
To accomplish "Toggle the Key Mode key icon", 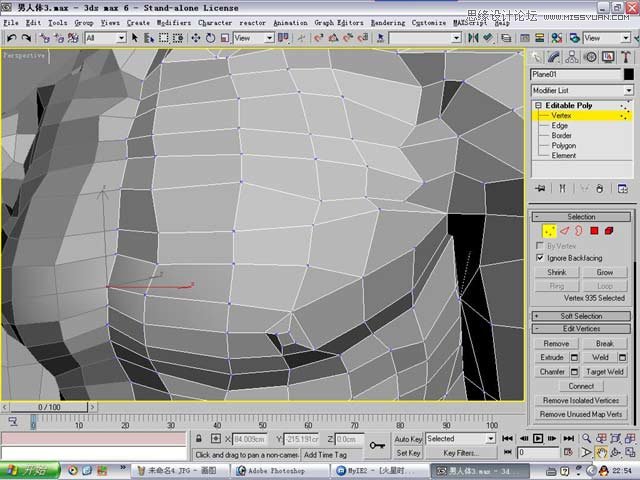I will pyautogui.click(x=377, y=445).
